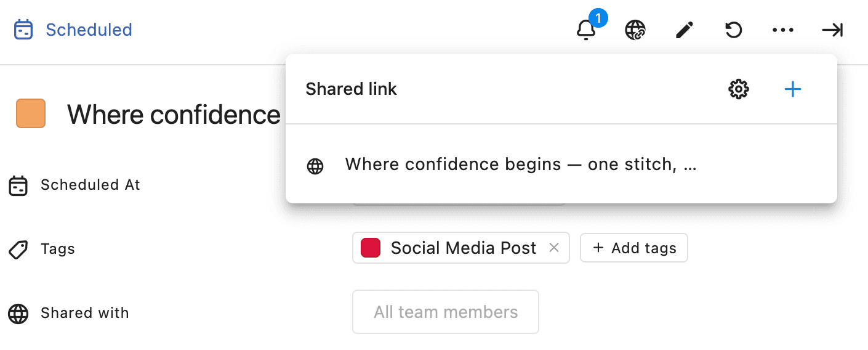Click the pencil edit icon
The image size is (868, 350).
pos(684,30)
